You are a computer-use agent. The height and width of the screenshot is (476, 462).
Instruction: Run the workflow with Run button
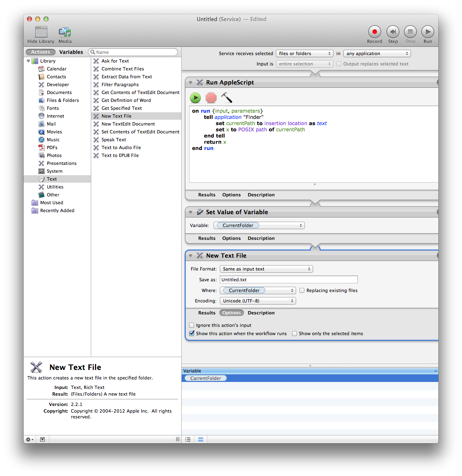pyautogui.click(x=428, y=32)
